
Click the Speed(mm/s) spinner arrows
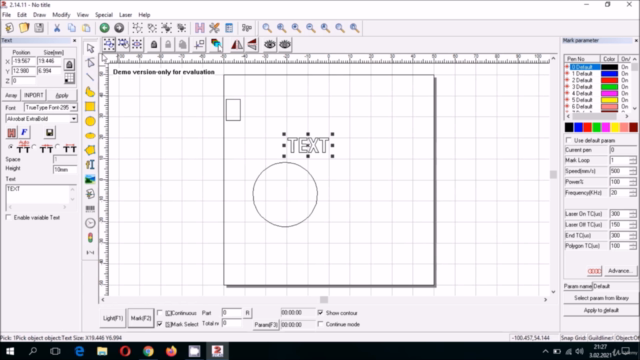[x=633, y=171]
